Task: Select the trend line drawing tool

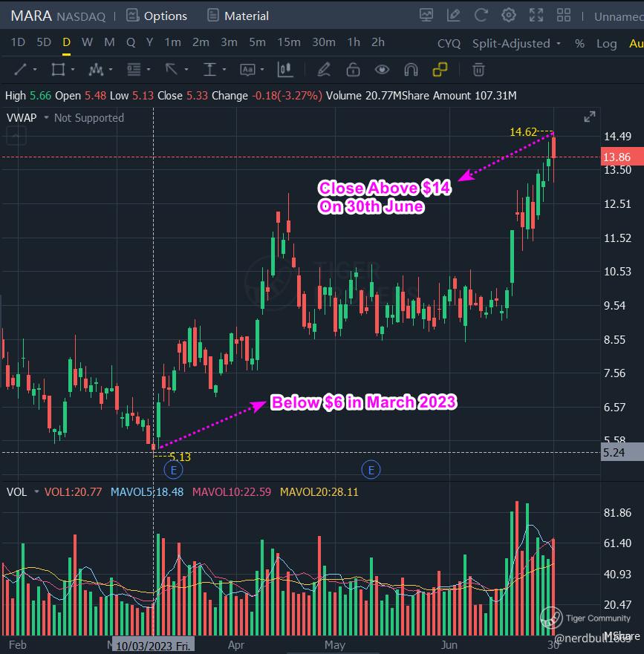Action: [20, 69]
